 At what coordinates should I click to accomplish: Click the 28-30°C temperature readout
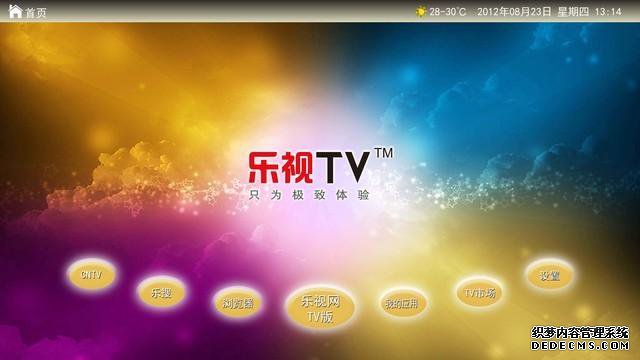point(447,12)
